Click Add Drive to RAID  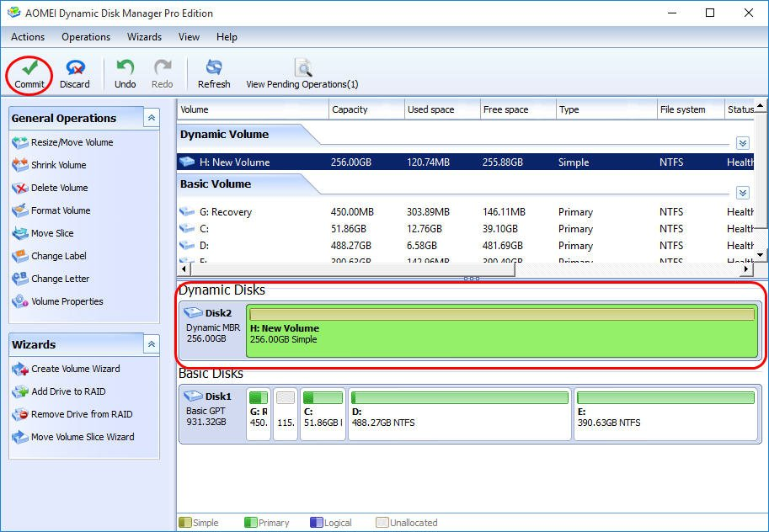click(68, 391)
